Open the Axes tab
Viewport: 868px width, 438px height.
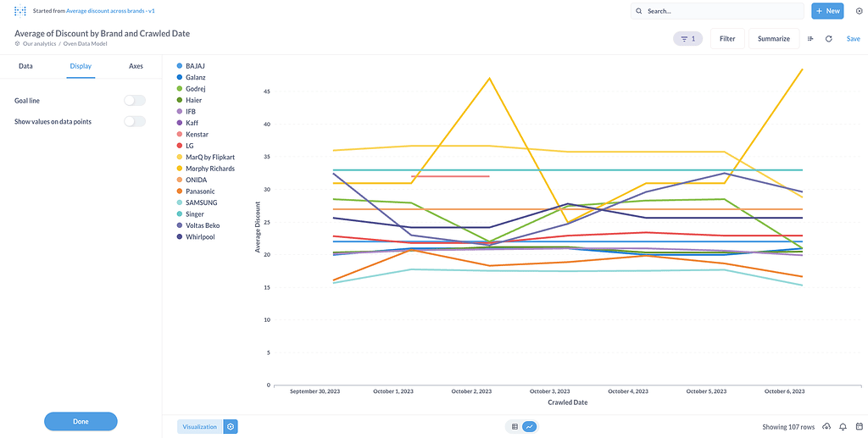pos(136,66)
